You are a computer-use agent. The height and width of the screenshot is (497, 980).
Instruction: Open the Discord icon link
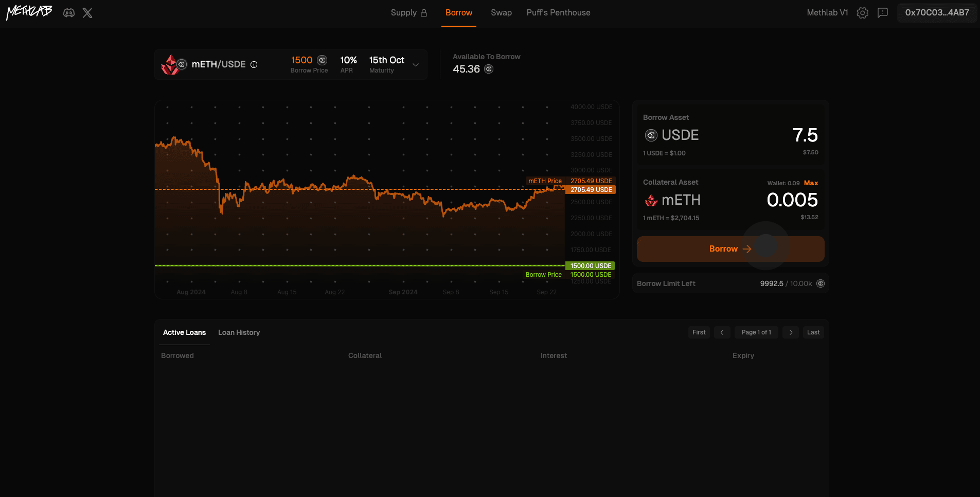pyautogui.click(x=69, y=13)
